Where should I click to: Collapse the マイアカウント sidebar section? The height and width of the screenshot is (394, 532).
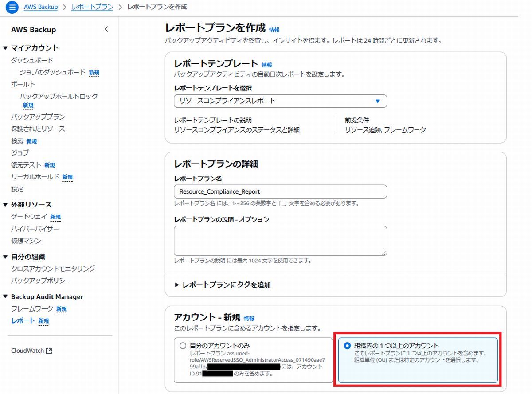5,48
